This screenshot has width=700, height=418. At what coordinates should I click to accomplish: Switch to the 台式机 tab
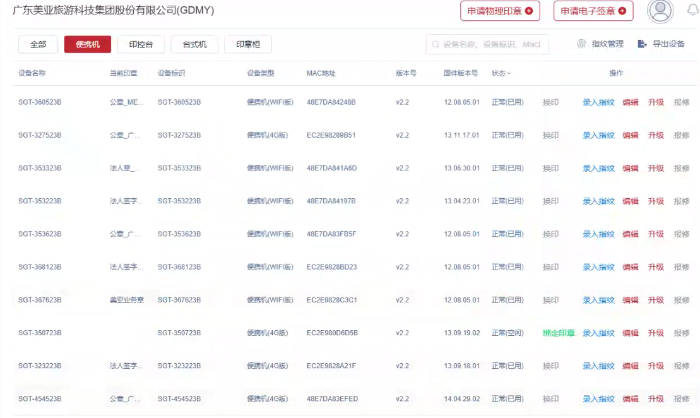pos(194,45)
